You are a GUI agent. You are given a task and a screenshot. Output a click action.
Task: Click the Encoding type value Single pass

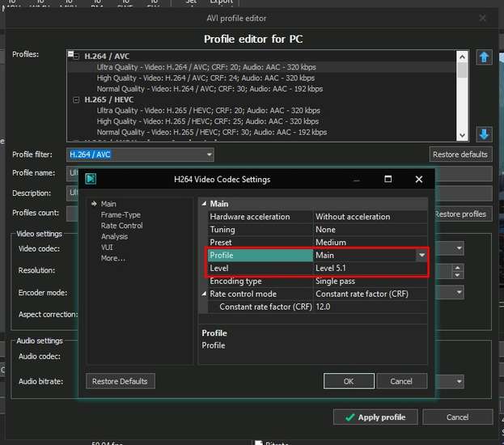click(371, 281)
